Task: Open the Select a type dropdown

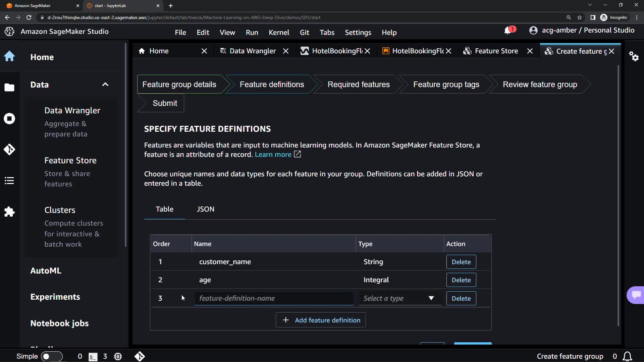Action: pos(399,298)
